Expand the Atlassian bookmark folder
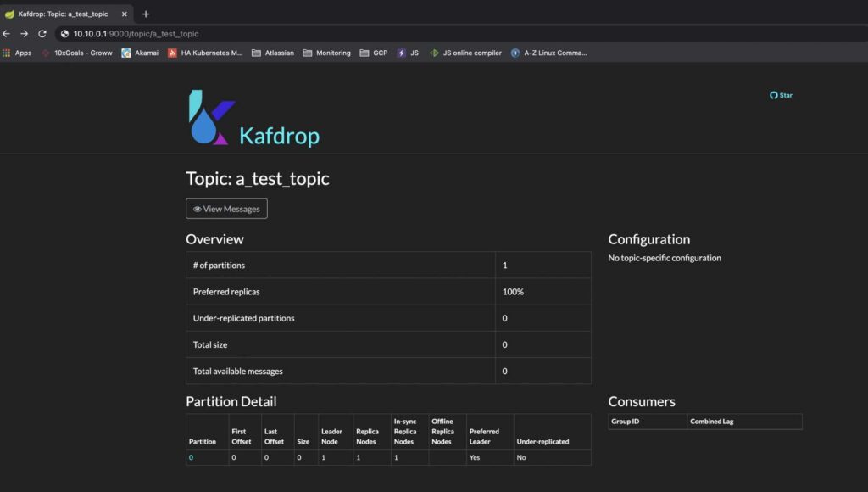This screenshot has height=492, width=868. pos(273,53)
